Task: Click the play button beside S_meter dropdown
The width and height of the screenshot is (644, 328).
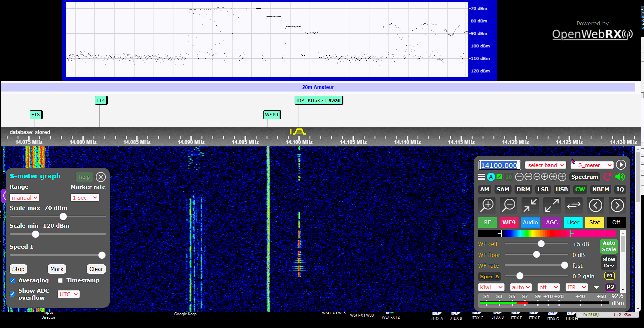Action: (x=621, y=165)
